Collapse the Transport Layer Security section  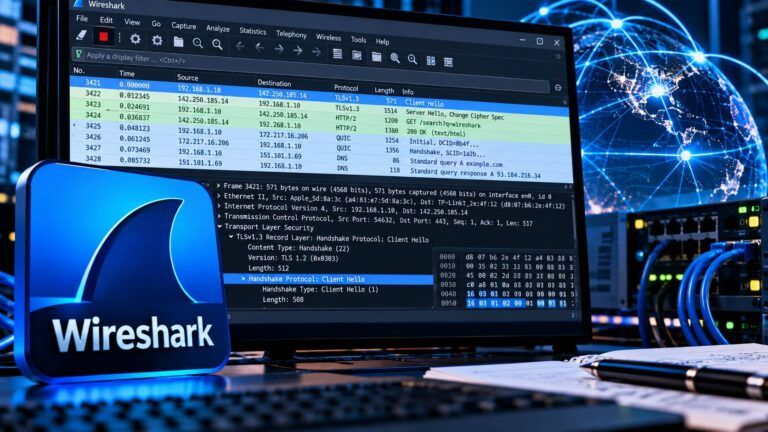point(219,226)
